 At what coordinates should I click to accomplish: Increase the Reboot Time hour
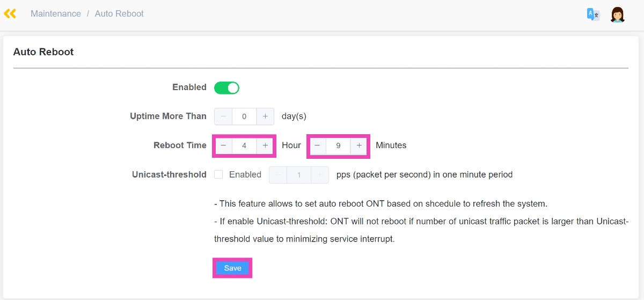[265, 145]
